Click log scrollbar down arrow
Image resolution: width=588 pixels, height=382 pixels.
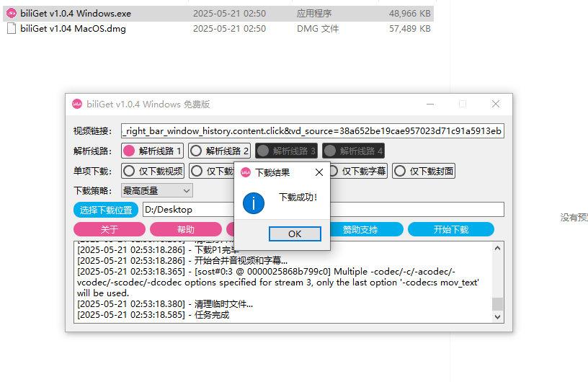pos(498,316)
